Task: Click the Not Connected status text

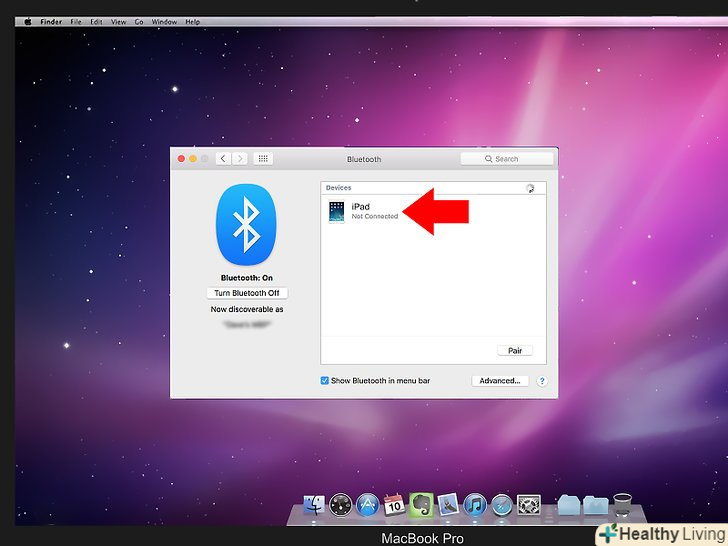Action: click(375, 216)
